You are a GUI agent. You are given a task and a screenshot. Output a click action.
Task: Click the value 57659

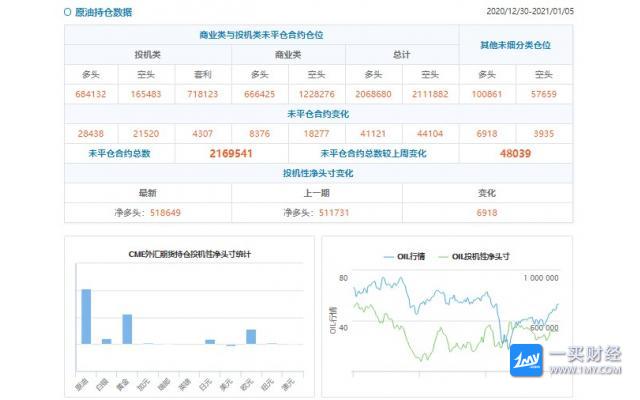544,94
